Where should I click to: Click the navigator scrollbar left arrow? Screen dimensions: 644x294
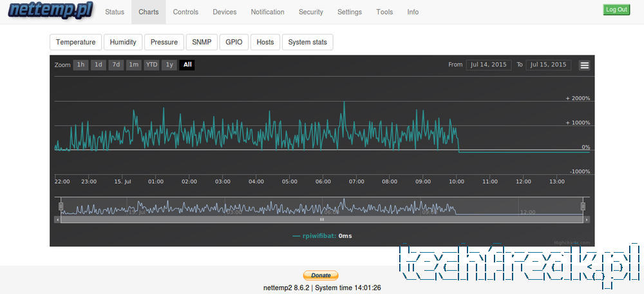[x=57, y=220]
